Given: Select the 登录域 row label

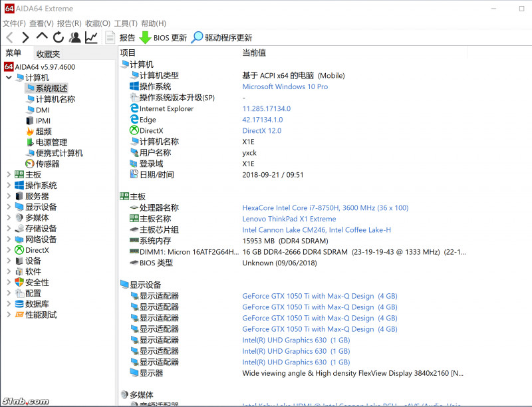Looking at the screenshot, I should coord(152,164).
